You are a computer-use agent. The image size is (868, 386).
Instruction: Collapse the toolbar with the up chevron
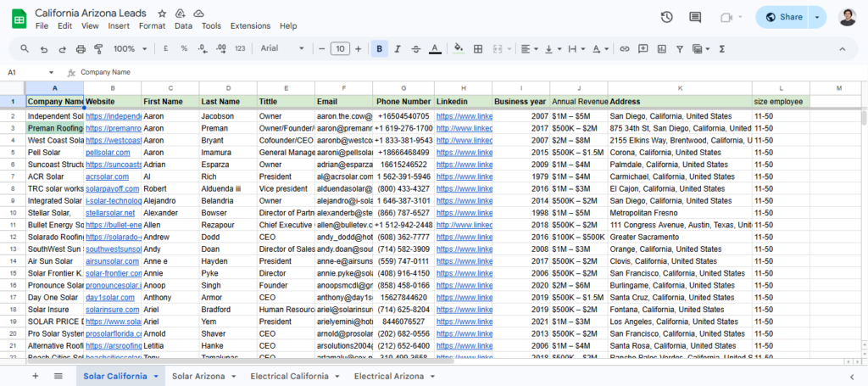[x=843, y=48]
